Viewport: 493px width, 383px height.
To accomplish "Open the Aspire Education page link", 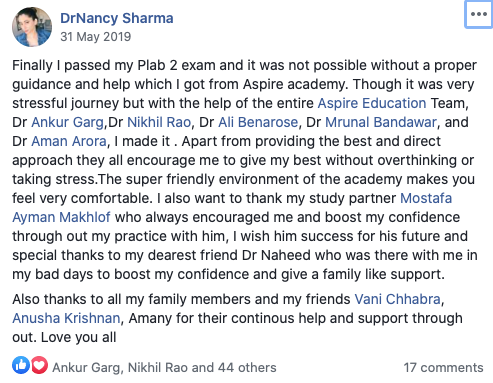I will [372, 103].
